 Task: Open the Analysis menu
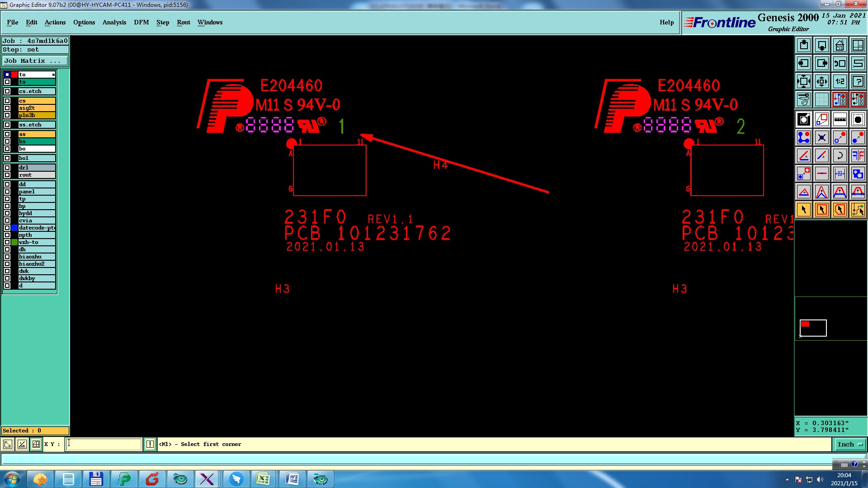[x=114, y=22]
